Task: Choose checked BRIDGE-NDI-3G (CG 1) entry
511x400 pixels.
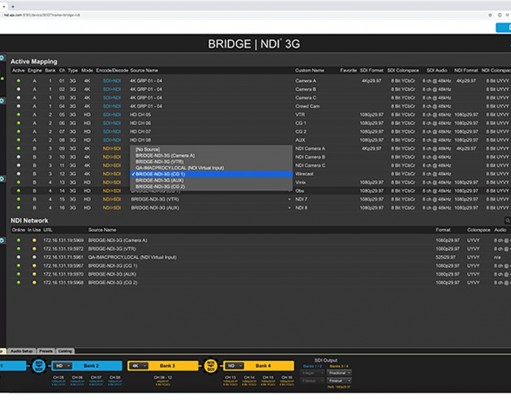Action: point(211,174)
